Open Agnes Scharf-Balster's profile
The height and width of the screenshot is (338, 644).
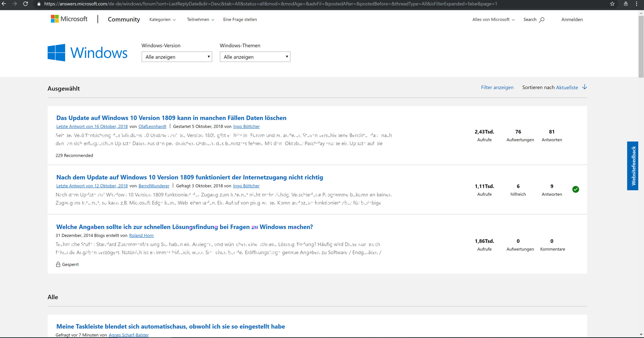pyautogui.click(x=129, y=335)
